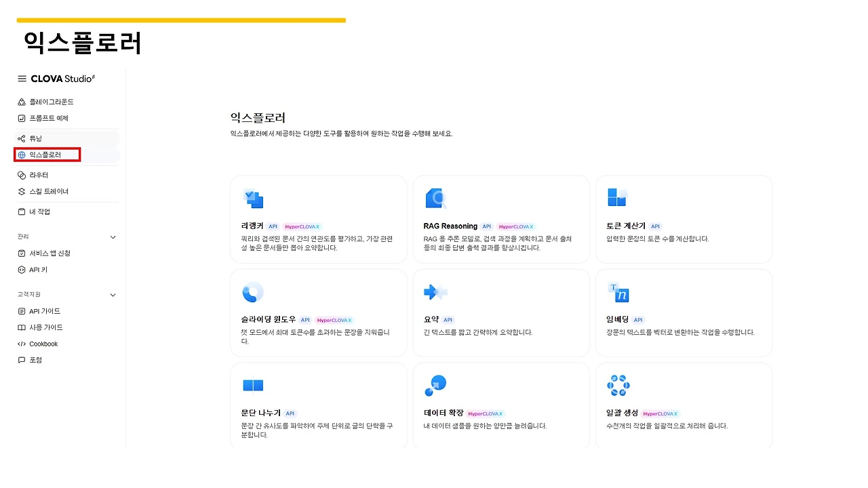Click the 튜닝 sidebar icon
The height and width of the screenshot is (488, 868).
coord(21,138)
